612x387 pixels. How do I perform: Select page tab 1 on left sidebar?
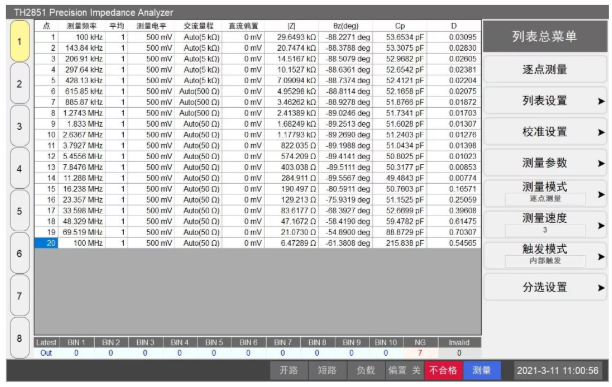click(20, 41)
